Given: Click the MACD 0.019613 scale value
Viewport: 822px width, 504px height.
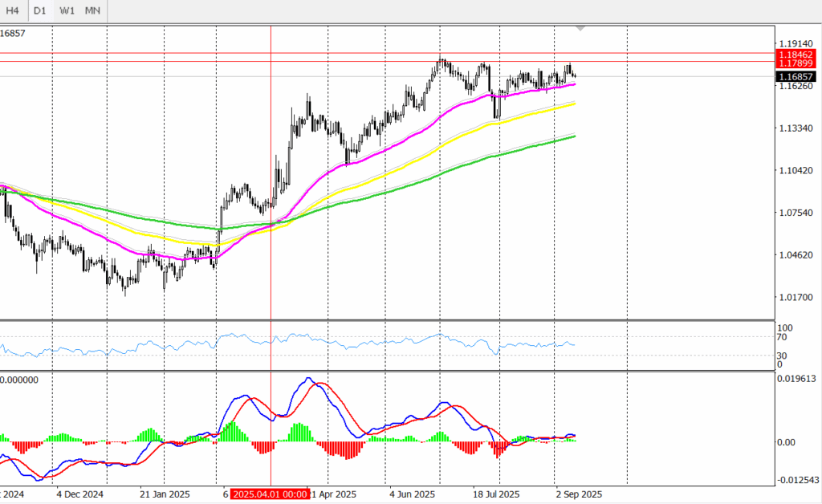Looking at the screenshot, I should (798, 382).
